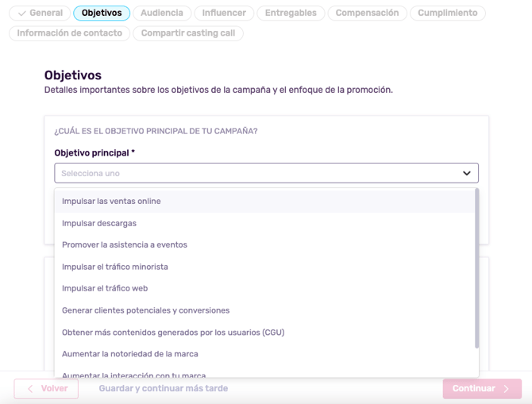Open the Entregables tab
The width and height of the screenshot is (532, 404).
coord(290,13)
